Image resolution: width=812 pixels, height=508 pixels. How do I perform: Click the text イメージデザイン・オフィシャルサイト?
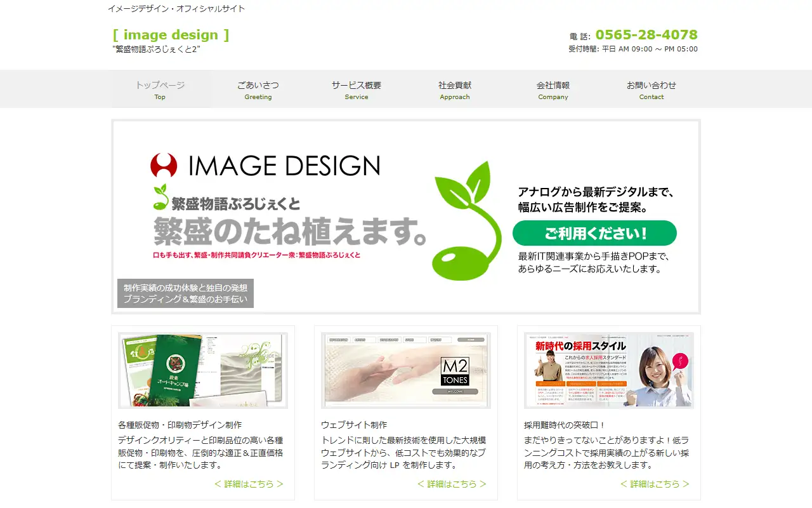pyautogui.click(x=176, y=9)
